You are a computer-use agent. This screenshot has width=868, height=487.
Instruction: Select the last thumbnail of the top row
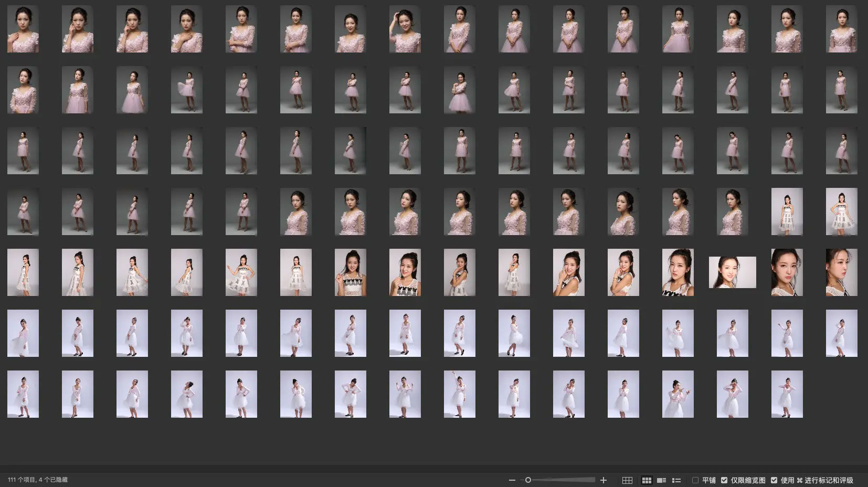click(841, 29)
